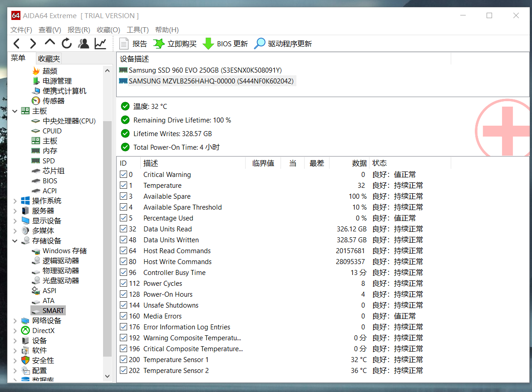Select the 多媒体 speaker icon
Viewport: 532px width, 392px height.
(x=25, y=230)
